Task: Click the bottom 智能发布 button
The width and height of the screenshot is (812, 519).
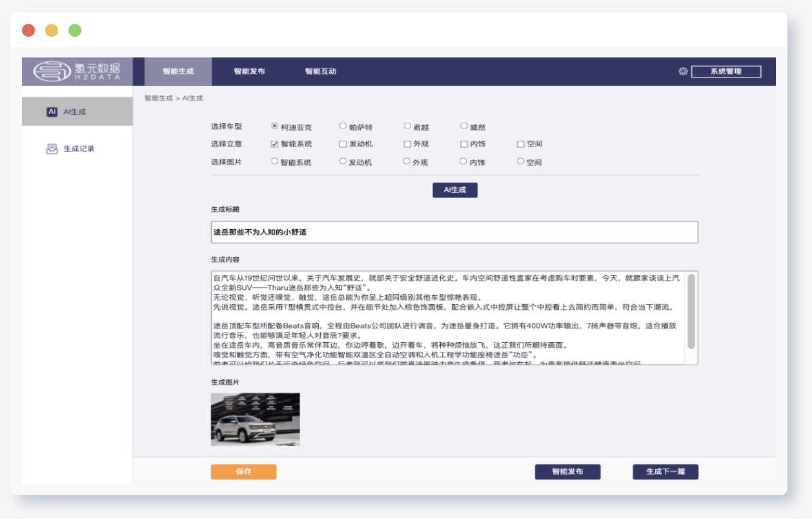Action: pos(567,472)
